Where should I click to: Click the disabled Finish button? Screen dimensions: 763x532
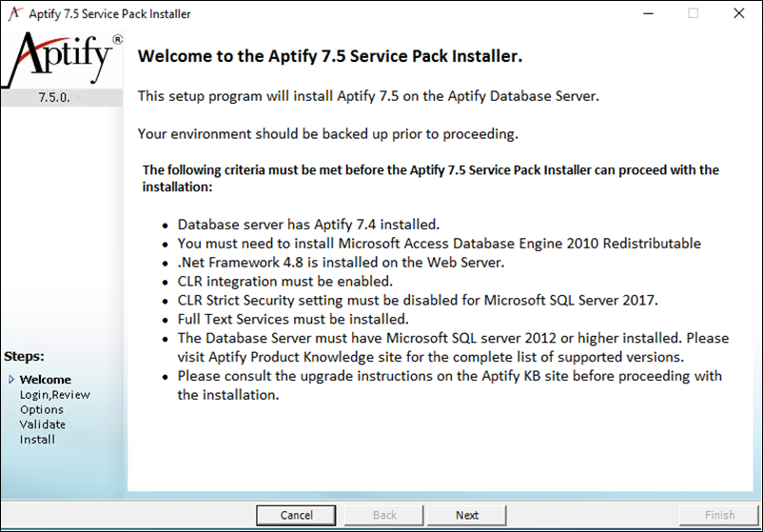[x=719, y=515]
